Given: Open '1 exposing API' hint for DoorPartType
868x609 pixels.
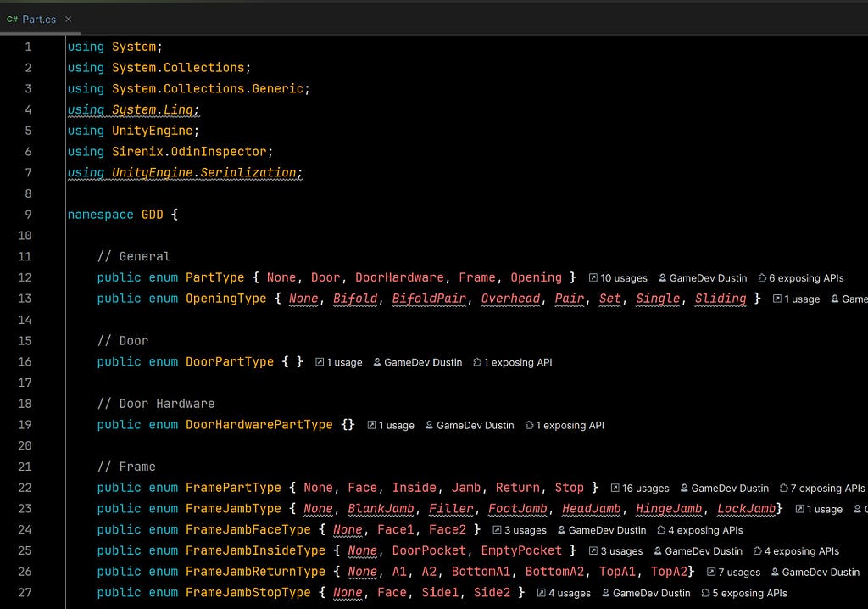Looking at the screenshot, I should [518, 362].
